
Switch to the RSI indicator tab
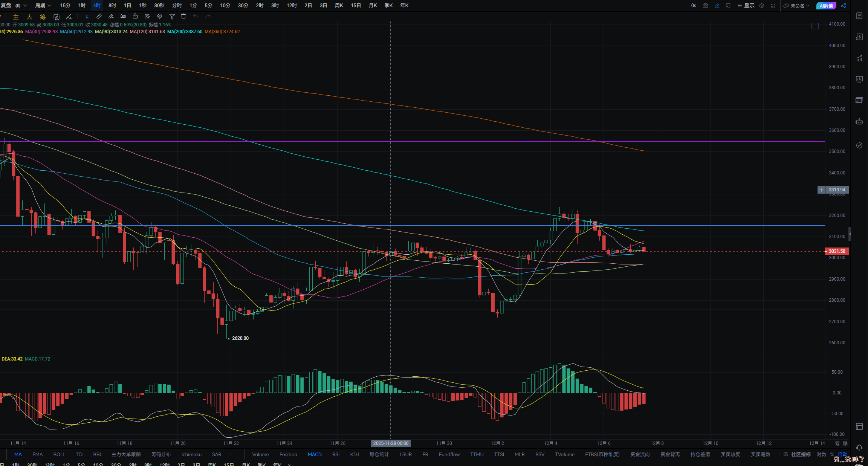(x=336, y=454)
